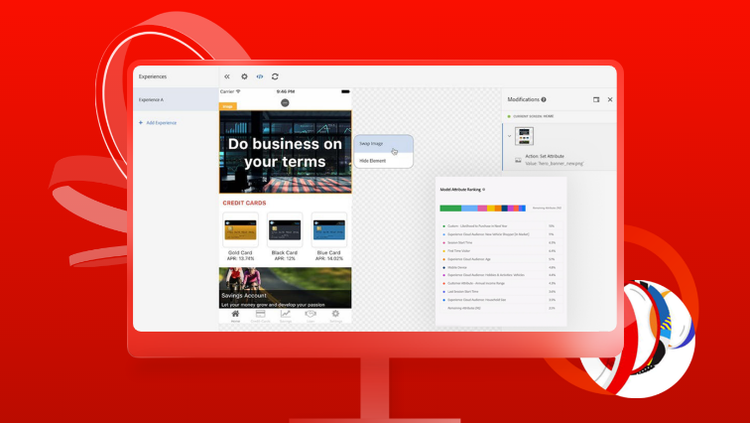Open the Savings Account banner
Viewport: 750px width, 423px height.
click(285, 288)
